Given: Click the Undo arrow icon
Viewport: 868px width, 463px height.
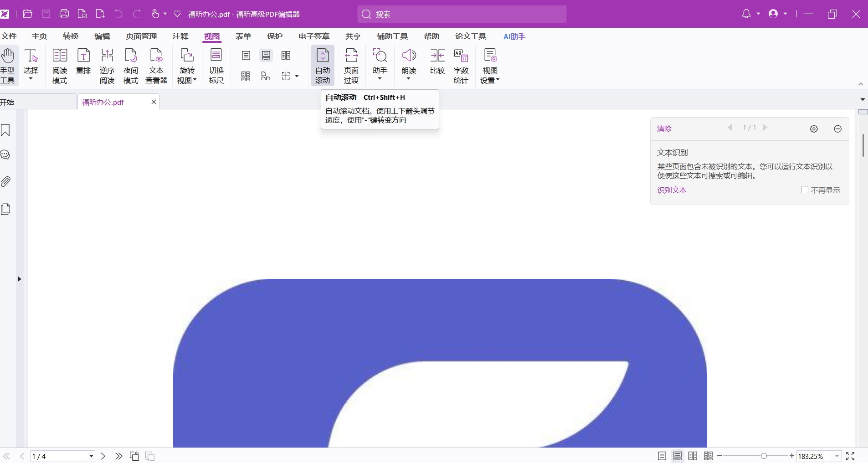Looking at the screenshot, I should pos(118,14).
